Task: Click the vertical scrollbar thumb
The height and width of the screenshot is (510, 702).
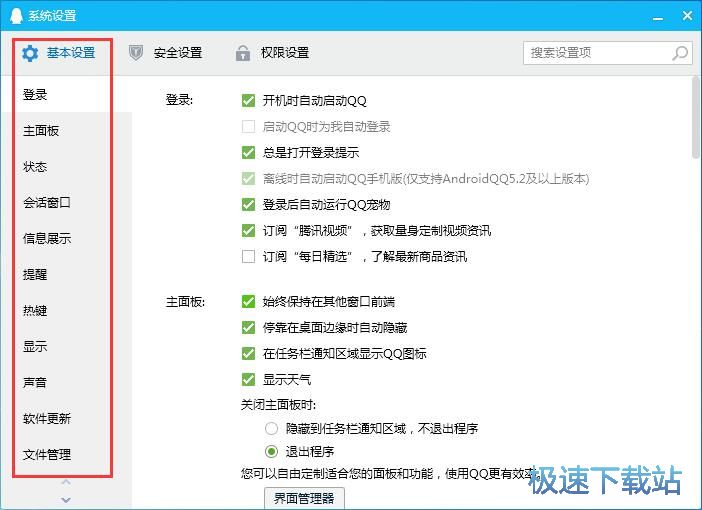Action: click(695, 117)
